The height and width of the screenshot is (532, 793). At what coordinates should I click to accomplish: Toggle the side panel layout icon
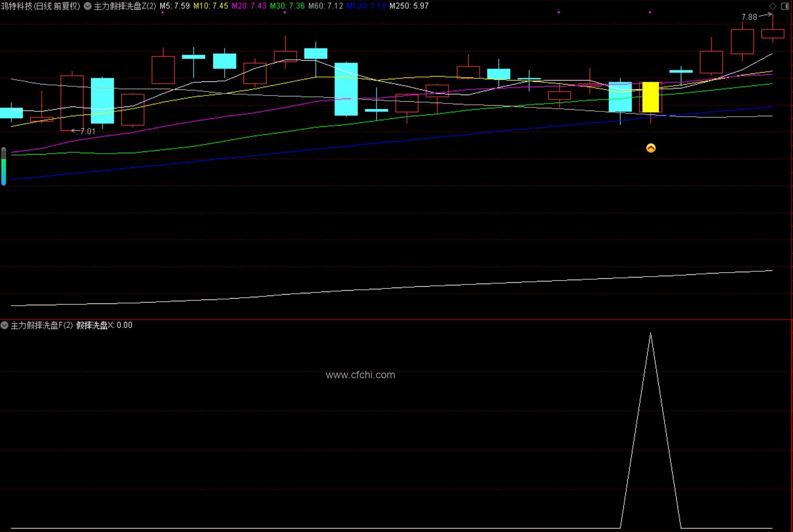[x=785, y=6]
